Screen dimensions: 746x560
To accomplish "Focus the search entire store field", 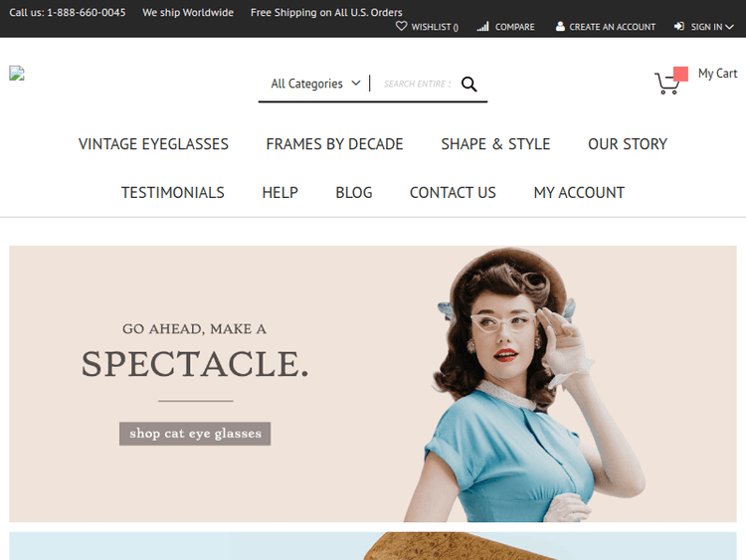I will click(x=417, y=85).
